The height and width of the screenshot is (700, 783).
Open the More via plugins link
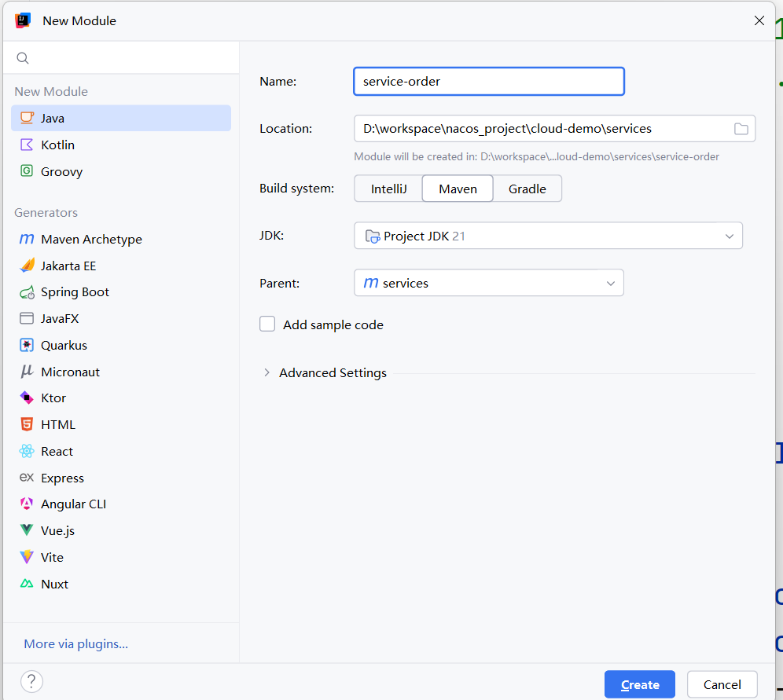(76, 643)
